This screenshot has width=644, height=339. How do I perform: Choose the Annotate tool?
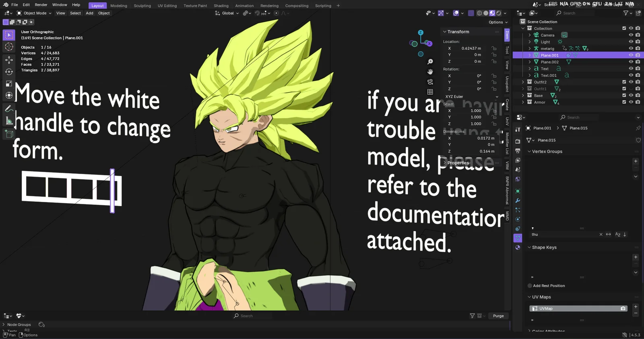tap(9, 109)
